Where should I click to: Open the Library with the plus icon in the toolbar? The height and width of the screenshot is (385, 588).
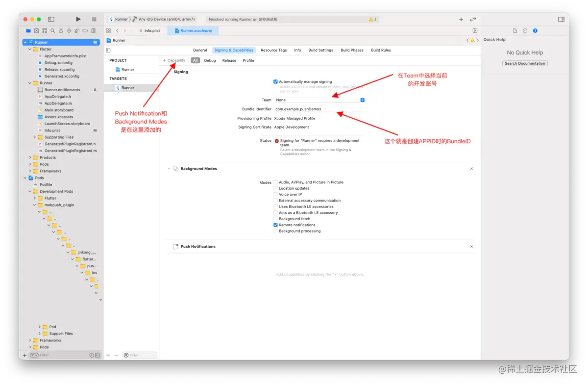(461, 19)
